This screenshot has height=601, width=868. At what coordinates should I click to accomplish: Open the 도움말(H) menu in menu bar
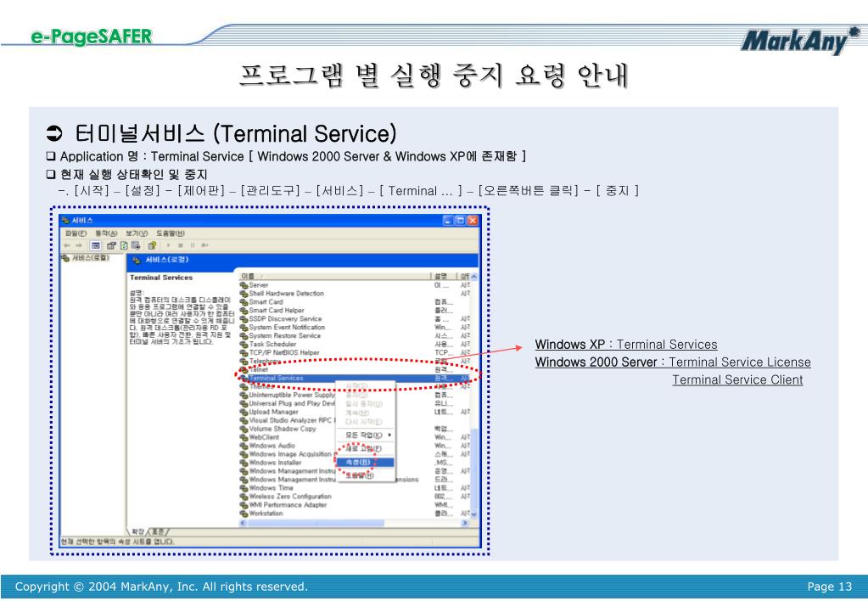(170, 233)
